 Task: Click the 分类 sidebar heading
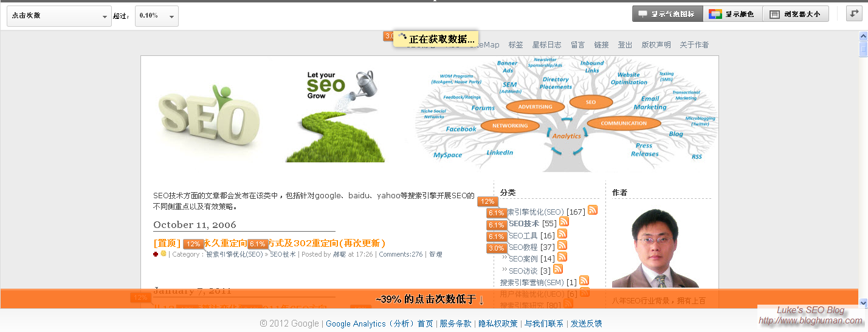[508, 193]
